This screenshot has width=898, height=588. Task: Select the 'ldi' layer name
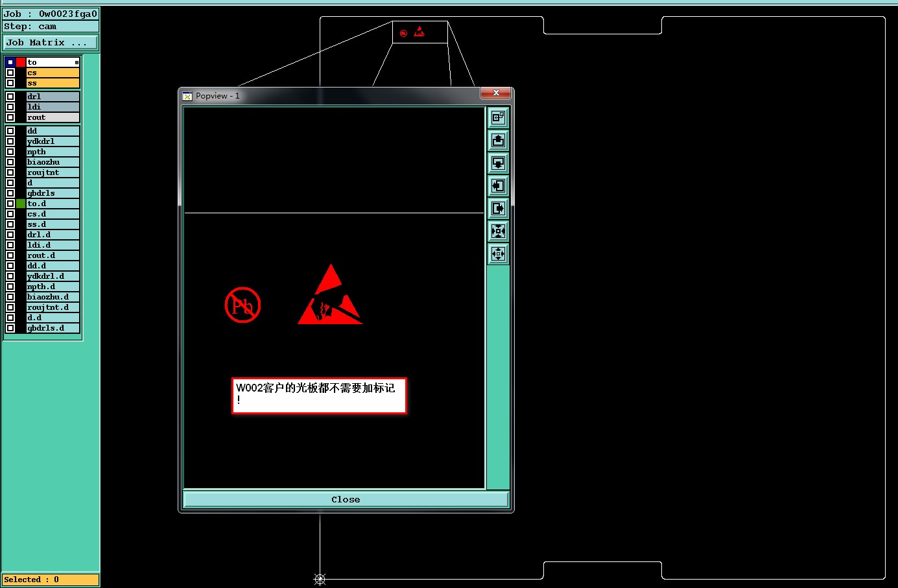click(x=53, y=107)
